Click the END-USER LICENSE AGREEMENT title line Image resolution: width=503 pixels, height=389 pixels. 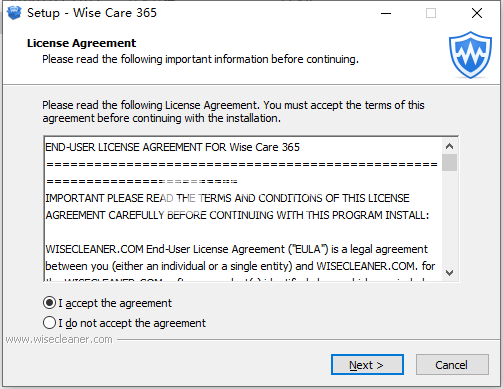click(172, 147)
